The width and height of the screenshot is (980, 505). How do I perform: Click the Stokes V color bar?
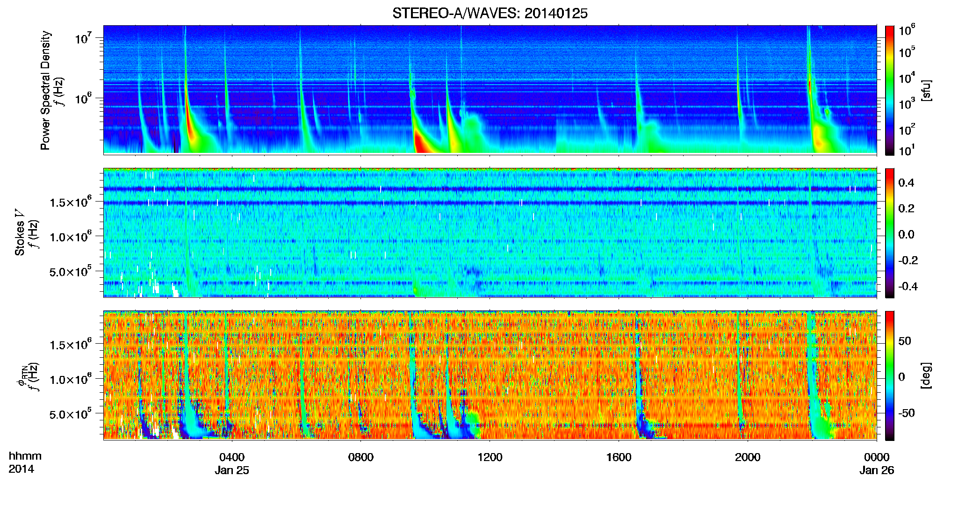(889, 233)
